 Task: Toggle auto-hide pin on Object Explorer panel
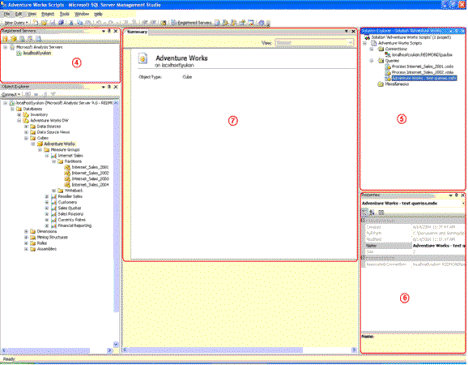tap(109, 87)
